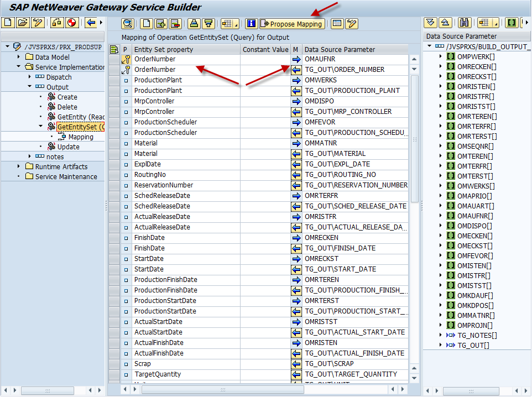
Task: Expand the Dispatch entity set node
Action: coord(30,77)
